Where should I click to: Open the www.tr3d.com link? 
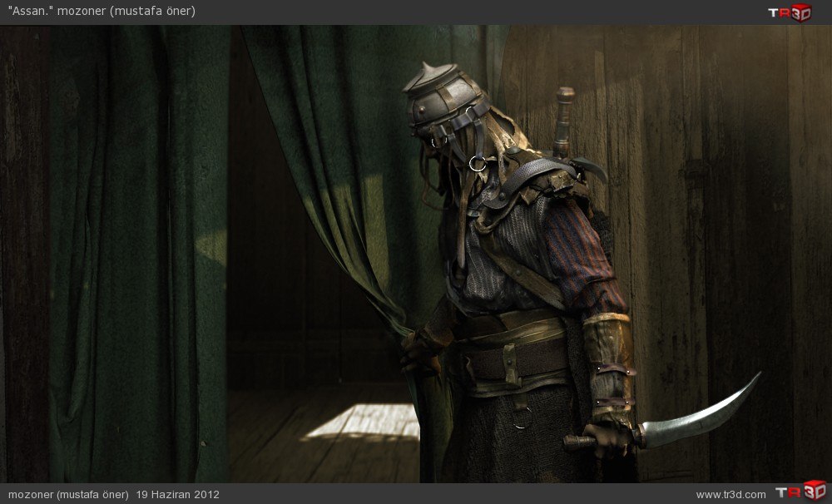pos(730,494)
